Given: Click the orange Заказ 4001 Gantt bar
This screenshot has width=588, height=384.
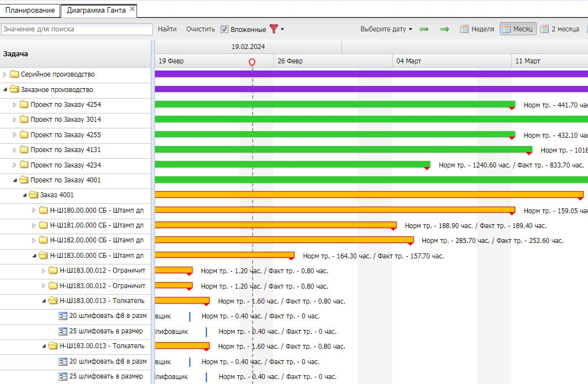Looking at the screenshot, I should coord(369,195).
